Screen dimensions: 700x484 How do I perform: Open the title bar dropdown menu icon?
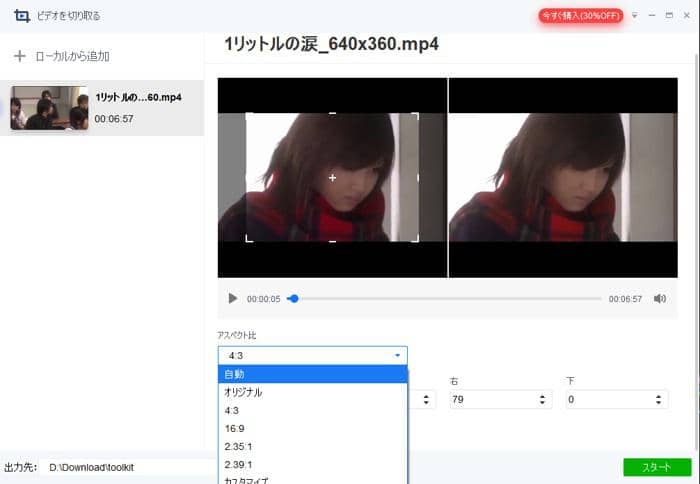[x=634, y=16]
